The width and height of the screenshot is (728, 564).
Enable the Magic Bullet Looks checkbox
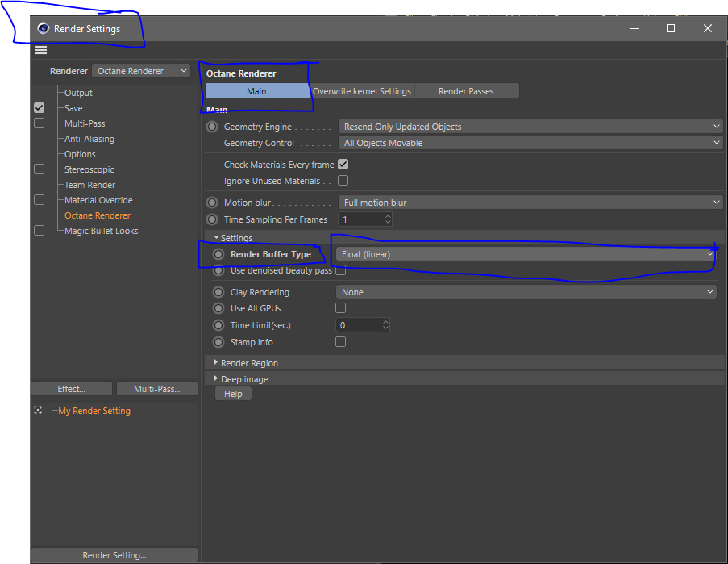(40, 231)
